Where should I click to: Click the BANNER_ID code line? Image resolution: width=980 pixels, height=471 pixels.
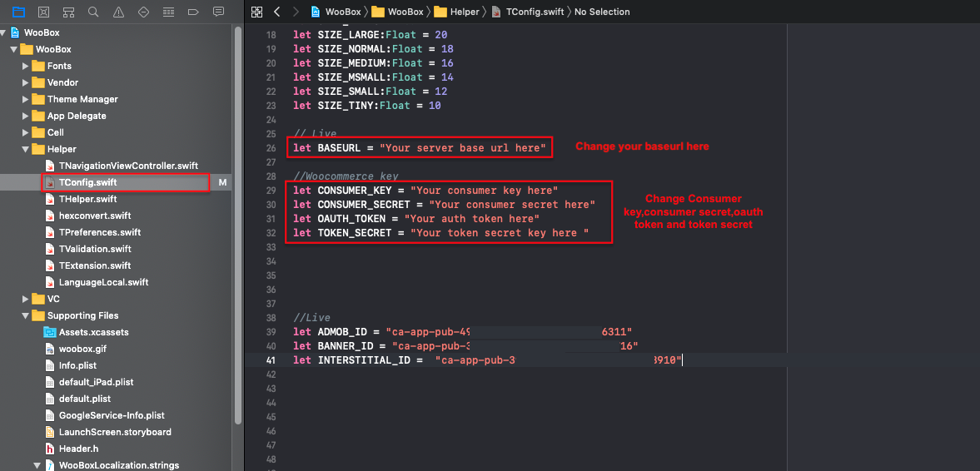(465, 346)
